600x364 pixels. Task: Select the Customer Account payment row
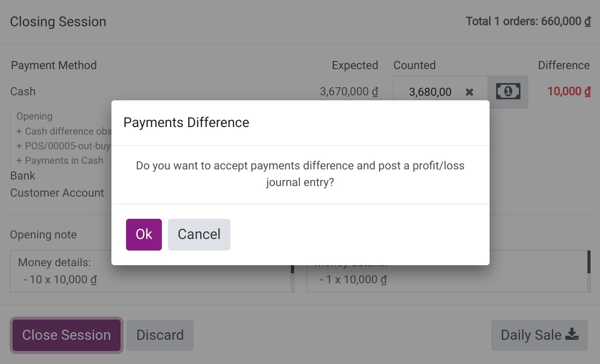tap(57, 193)
